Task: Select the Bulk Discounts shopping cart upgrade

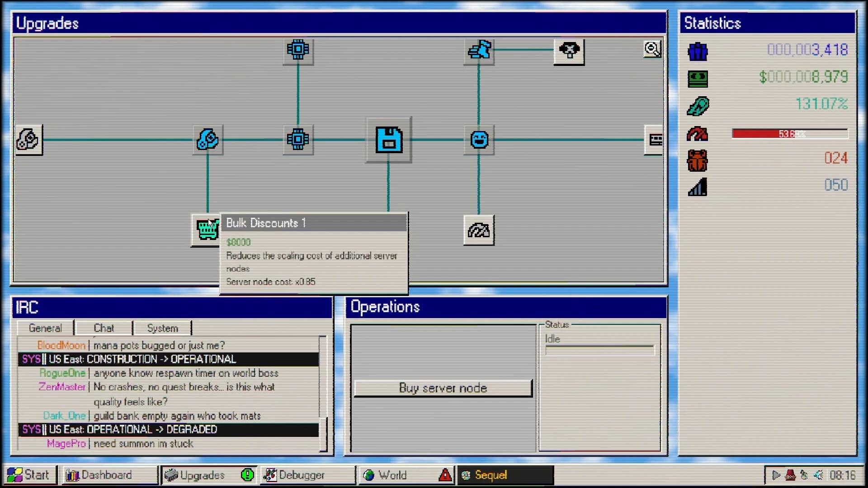Action: tap(207, 230)
